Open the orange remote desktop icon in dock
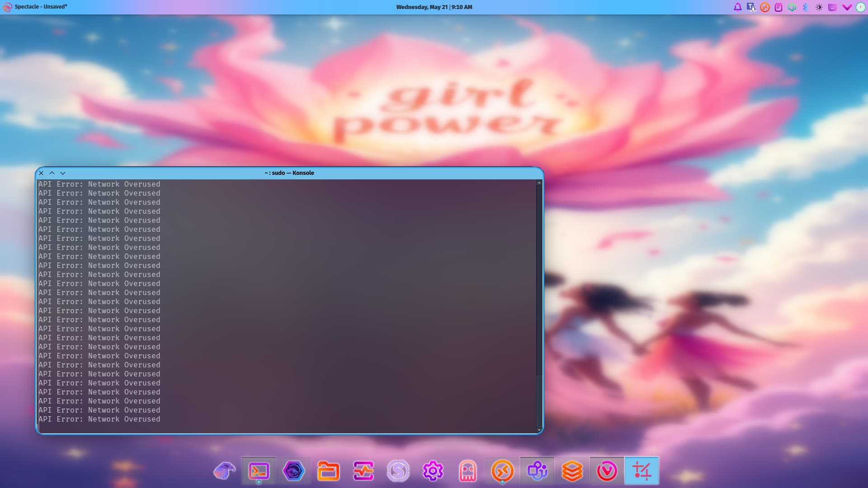 pyautogui.click(x=502, y=471)
